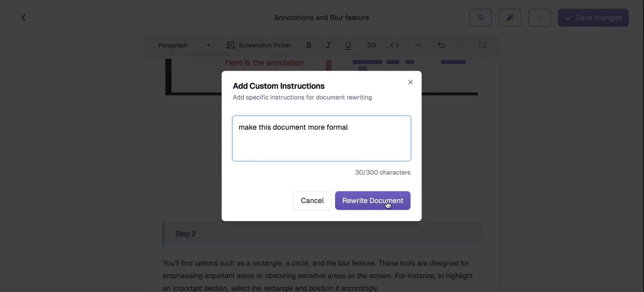Image resolution: width=644 pixels, height=292 pixels.
Task: Save changes to the document
Action: point(593,17)
